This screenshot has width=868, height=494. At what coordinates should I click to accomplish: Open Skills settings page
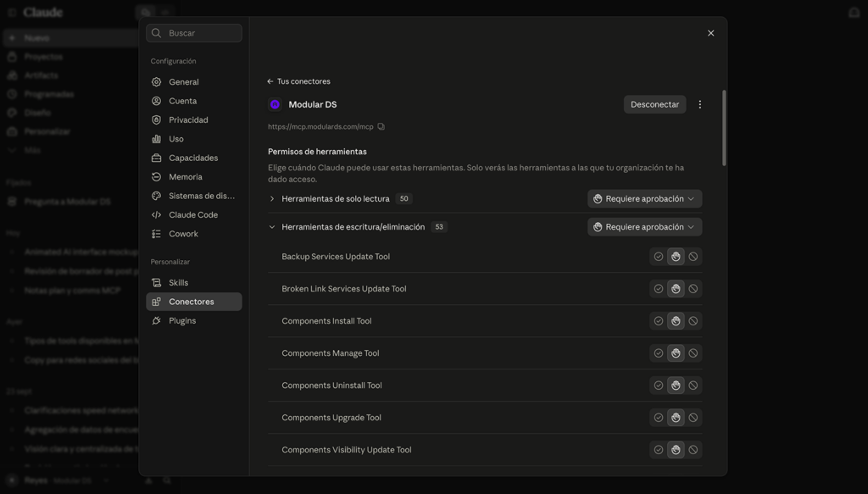point(194,283)
